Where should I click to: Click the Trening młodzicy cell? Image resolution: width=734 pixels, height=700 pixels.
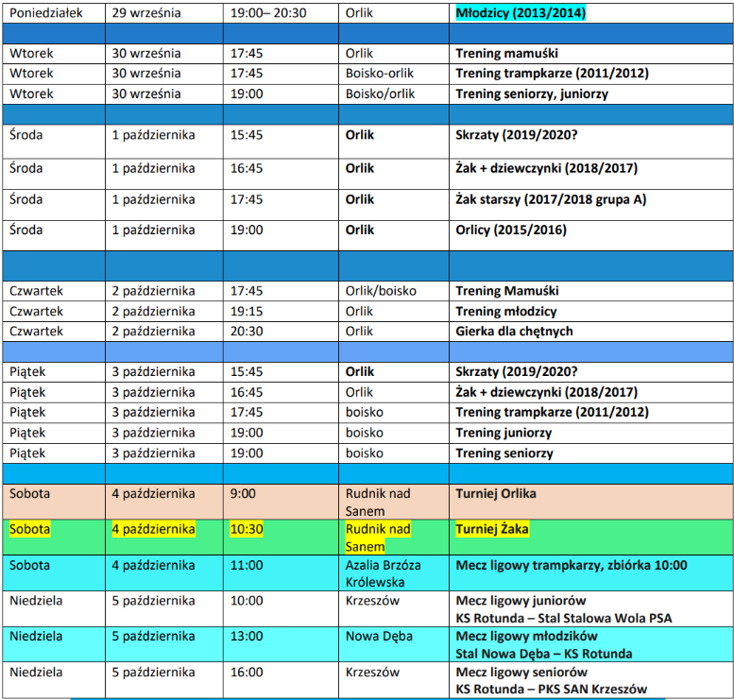click(506, 312)
